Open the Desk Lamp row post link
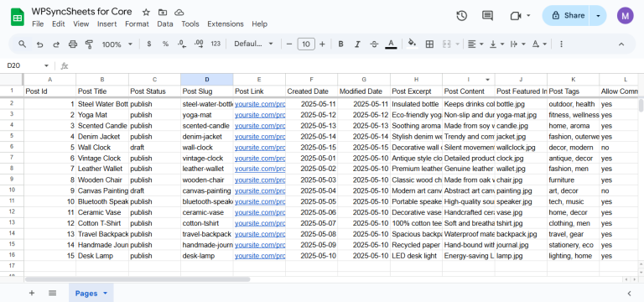644x302 pixels. click(260, 256)
